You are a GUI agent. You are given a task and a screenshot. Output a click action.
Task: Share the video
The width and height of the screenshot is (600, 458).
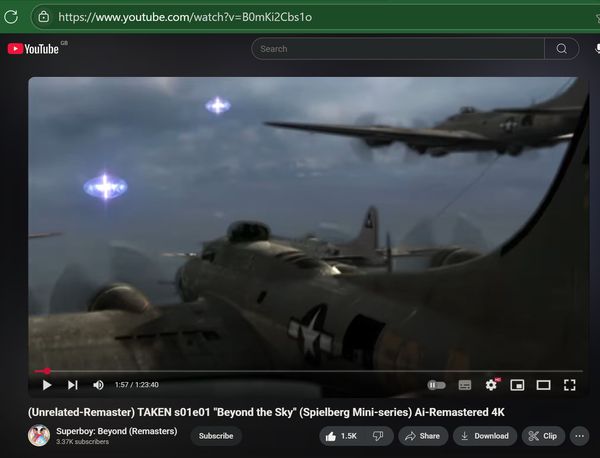(423, 436)
